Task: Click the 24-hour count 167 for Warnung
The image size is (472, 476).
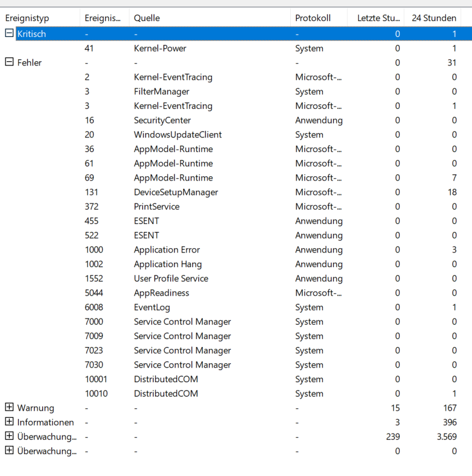Action: [450, 408]
